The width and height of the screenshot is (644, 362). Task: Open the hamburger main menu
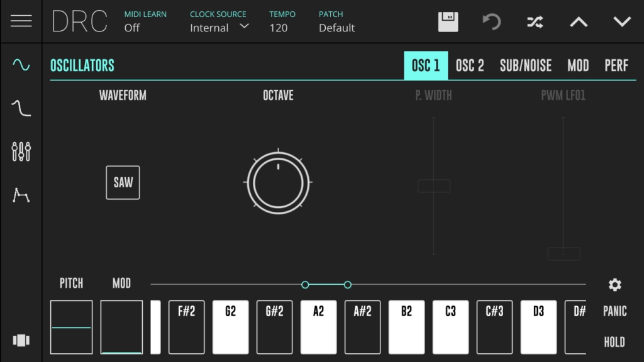(21, 21)
